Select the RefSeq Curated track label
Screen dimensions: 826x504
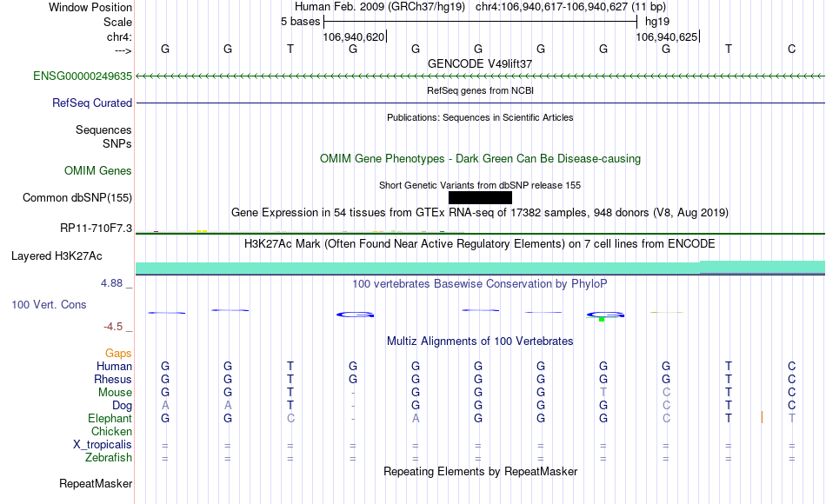coord(91,103)
